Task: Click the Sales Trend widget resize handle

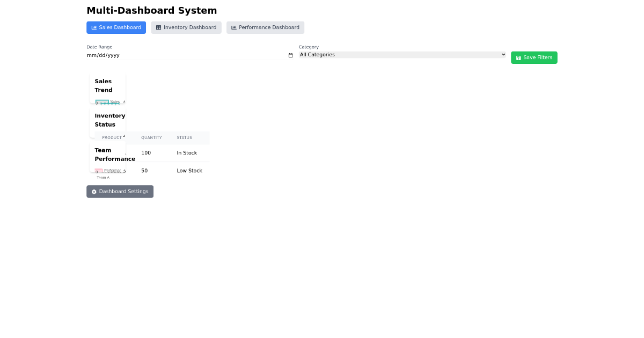Action: pos(124,101)
